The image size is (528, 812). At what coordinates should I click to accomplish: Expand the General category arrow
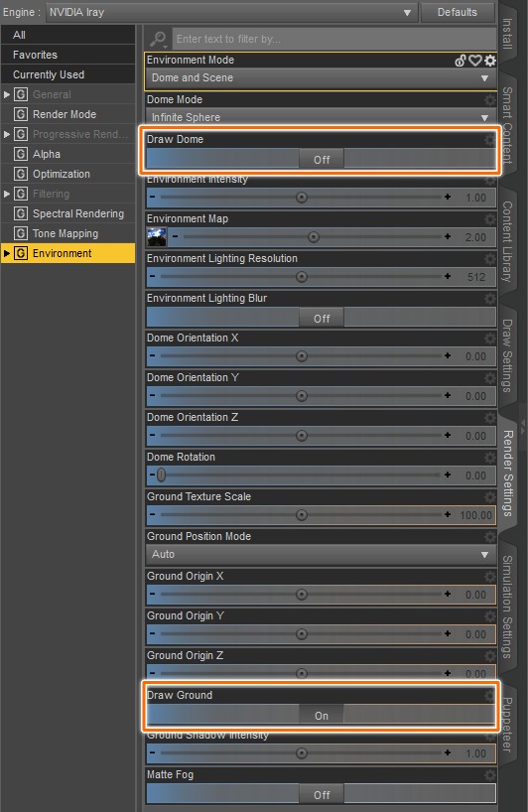coord(7,94)
